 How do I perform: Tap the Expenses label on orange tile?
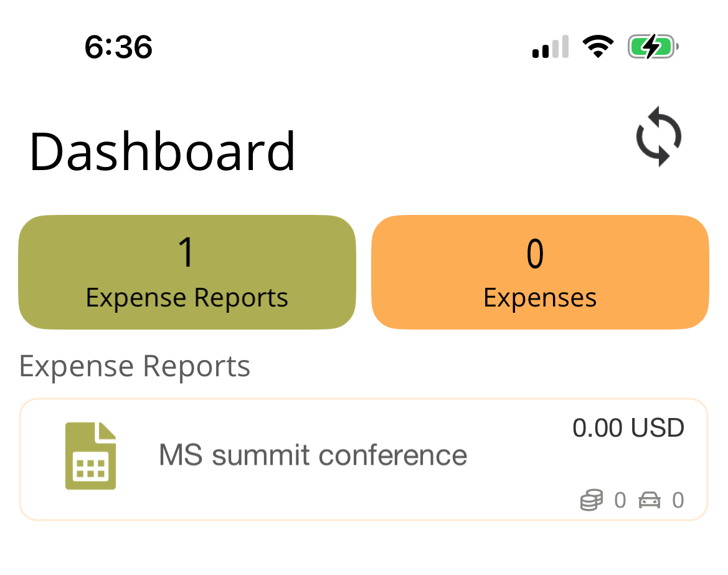(540, 298)
